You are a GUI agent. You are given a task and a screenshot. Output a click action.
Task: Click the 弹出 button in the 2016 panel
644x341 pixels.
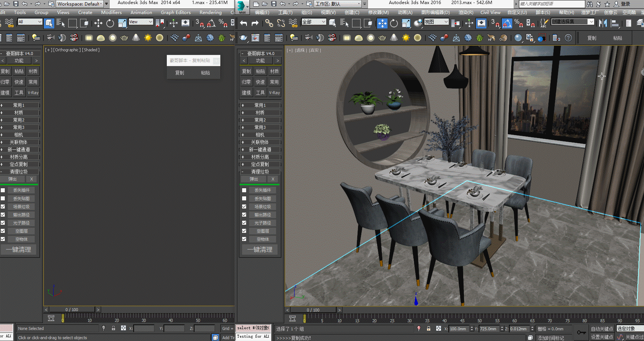(254, 179)
